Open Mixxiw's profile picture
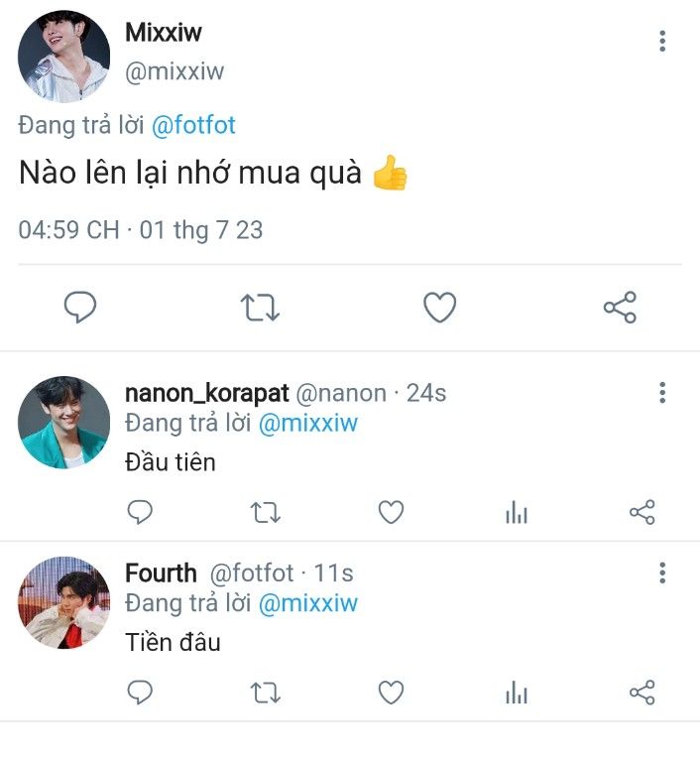 pyautogui.click(x=63, y=58)
